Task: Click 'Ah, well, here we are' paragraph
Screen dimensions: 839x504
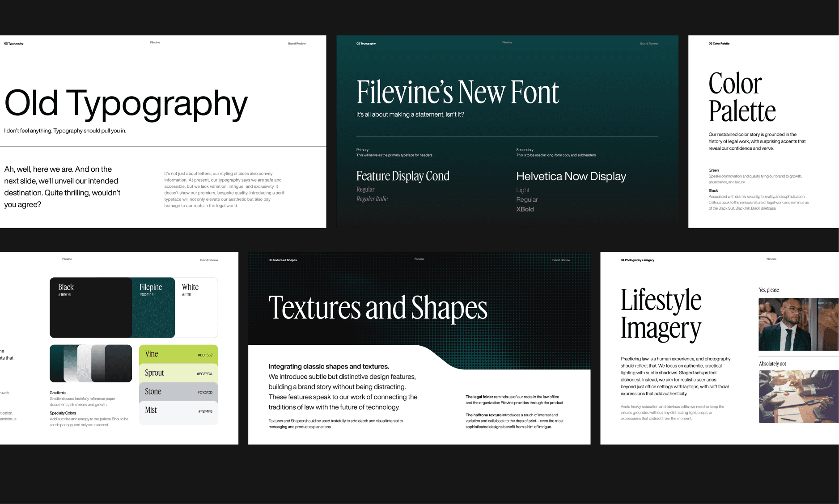Action: (x=63, y=187)
